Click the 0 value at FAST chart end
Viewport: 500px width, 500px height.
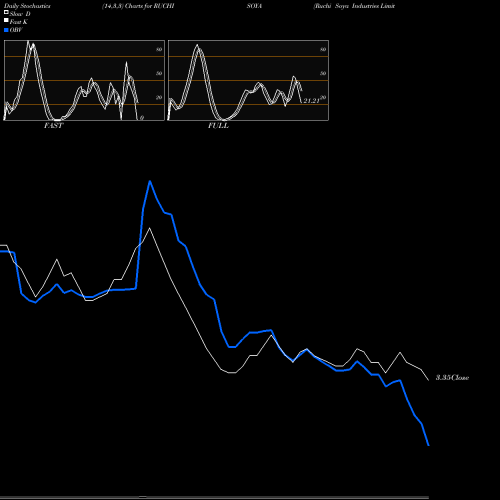coord(142,118)
